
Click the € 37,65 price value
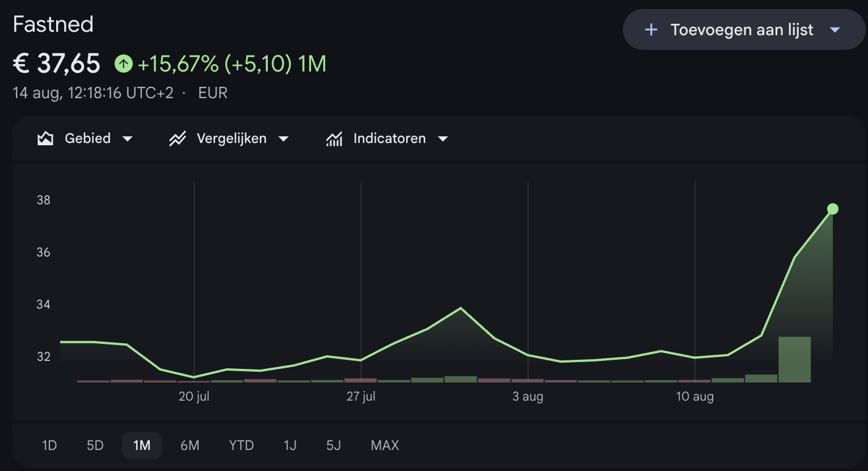point(57,64)
